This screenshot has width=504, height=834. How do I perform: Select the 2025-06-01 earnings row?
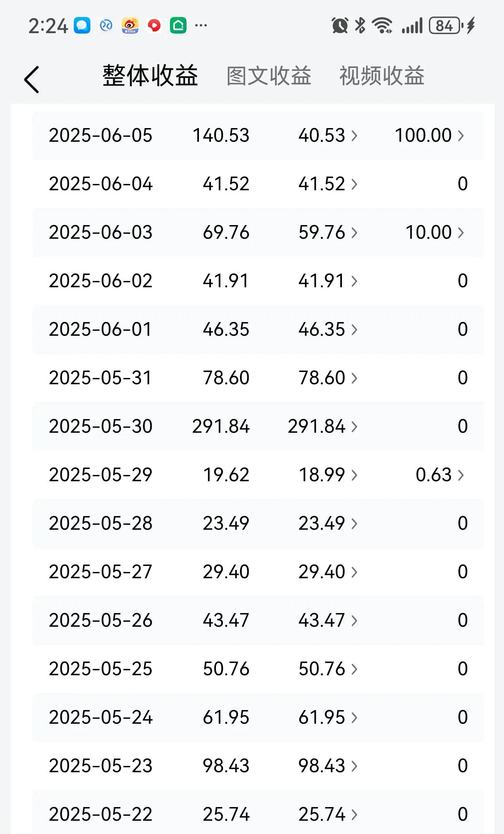tap(258, 330)
